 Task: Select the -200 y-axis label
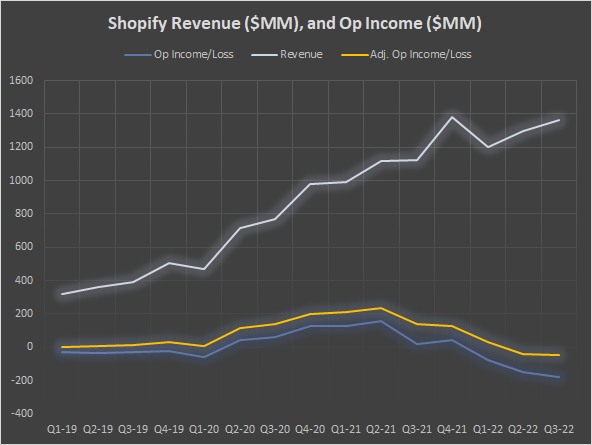pyautogui.click(x=22, y=380)
